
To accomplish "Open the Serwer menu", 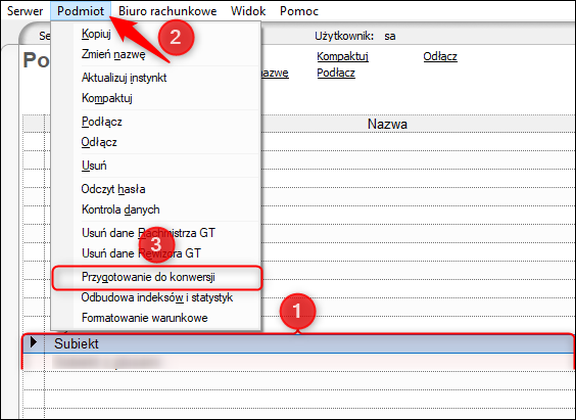I will (25, 11).
